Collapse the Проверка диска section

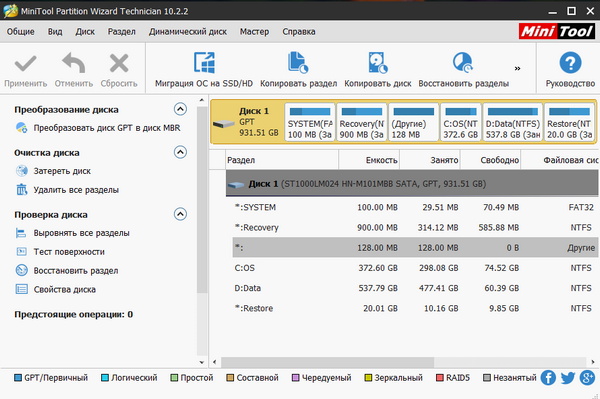180,214
